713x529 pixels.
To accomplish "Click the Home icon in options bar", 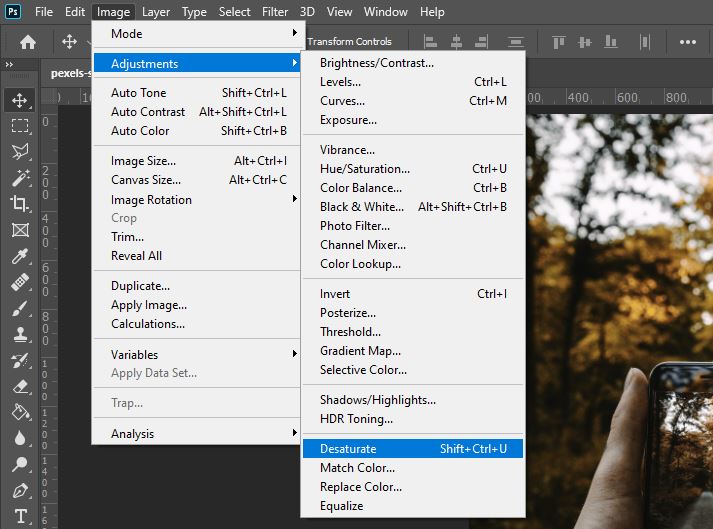I will (x=28, y=42).
